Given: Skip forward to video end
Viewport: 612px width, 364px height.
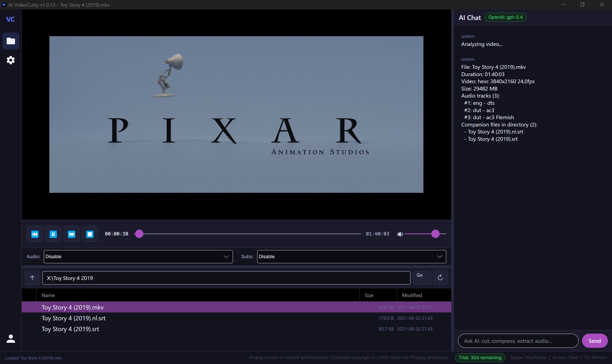Looking at the screenshot, I should pos(71,234).
